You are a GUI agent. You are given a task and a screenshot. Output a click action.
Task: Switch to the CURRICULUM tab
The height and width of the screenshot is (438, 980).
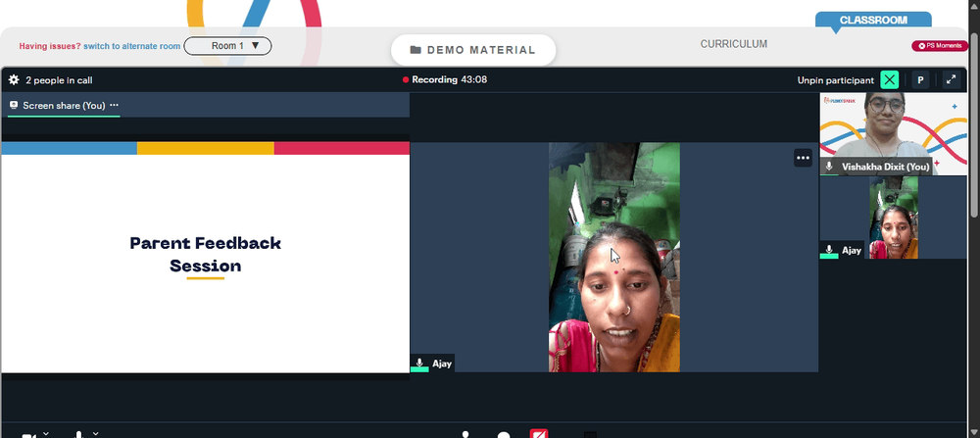point(734,44)
